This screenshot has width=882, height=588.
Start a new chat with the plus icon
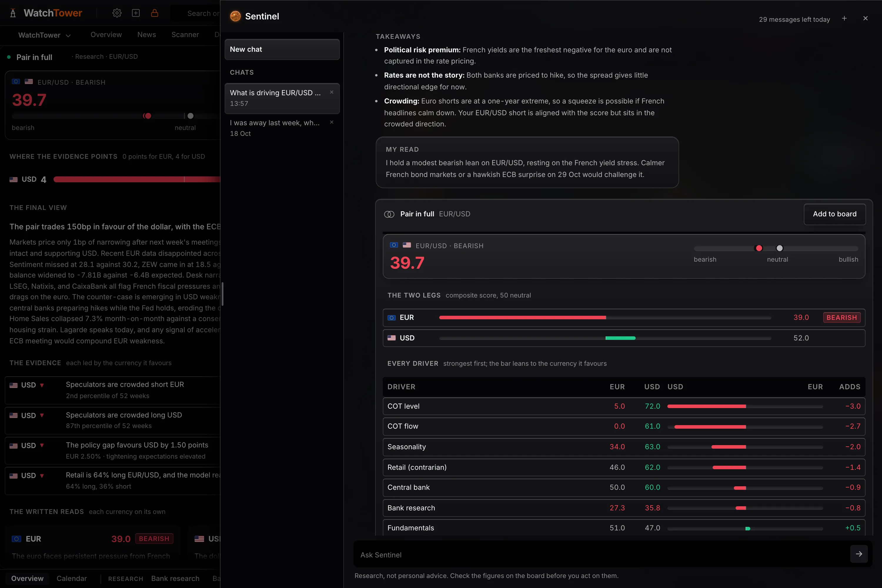844,18
